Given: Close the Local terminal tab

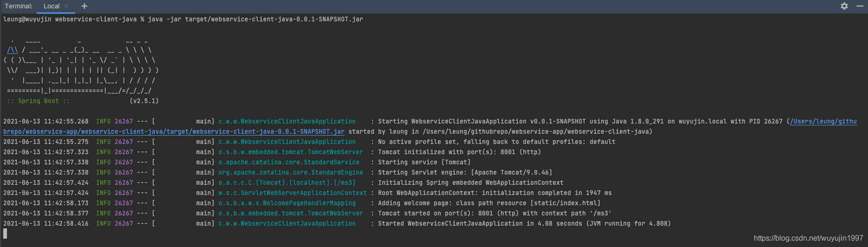Looking at the screenshot, I should click(x=66, y=6).
